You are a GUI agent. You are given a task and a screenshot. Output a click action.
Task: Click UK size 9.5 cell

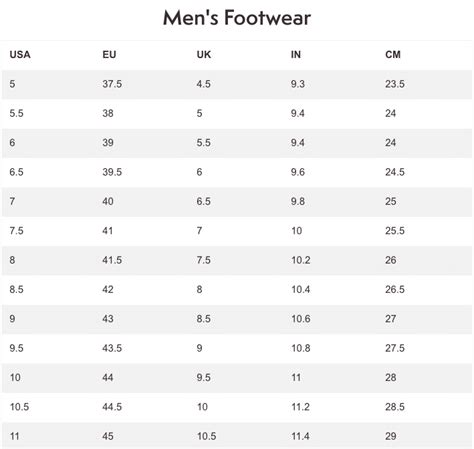tap(203, 377)
